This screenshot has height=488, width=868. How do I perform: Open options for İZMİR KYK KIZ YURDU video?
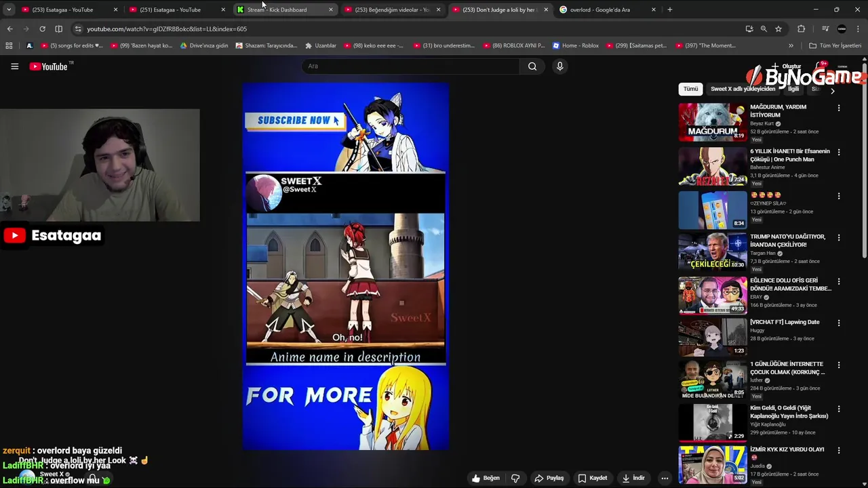point(838,450)
